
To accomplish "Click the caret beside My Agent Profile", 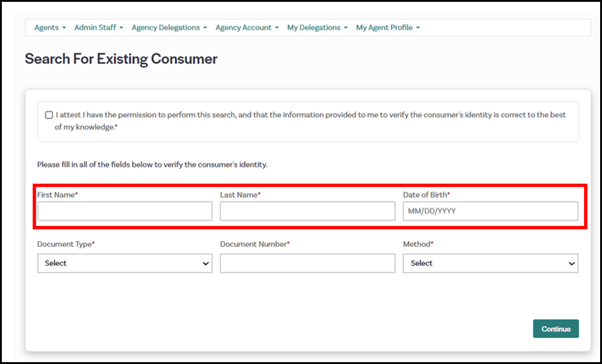I will 418,28.
